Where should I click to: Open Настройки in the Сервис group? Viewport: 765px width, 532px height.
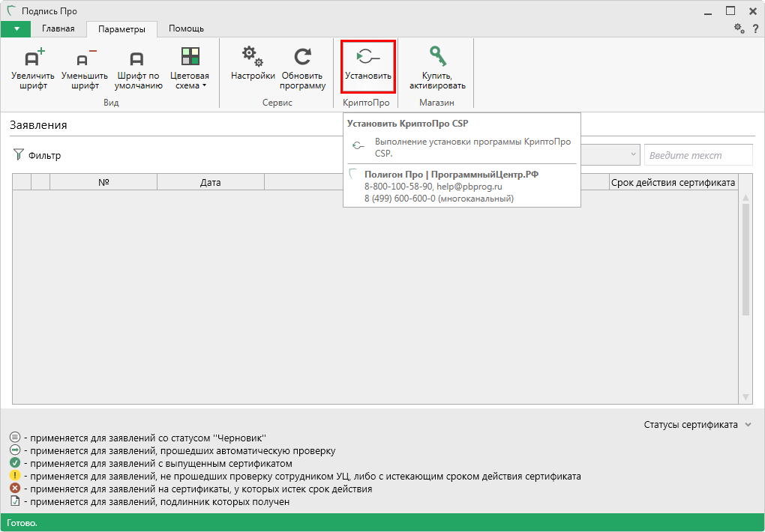tap(253, 64)
